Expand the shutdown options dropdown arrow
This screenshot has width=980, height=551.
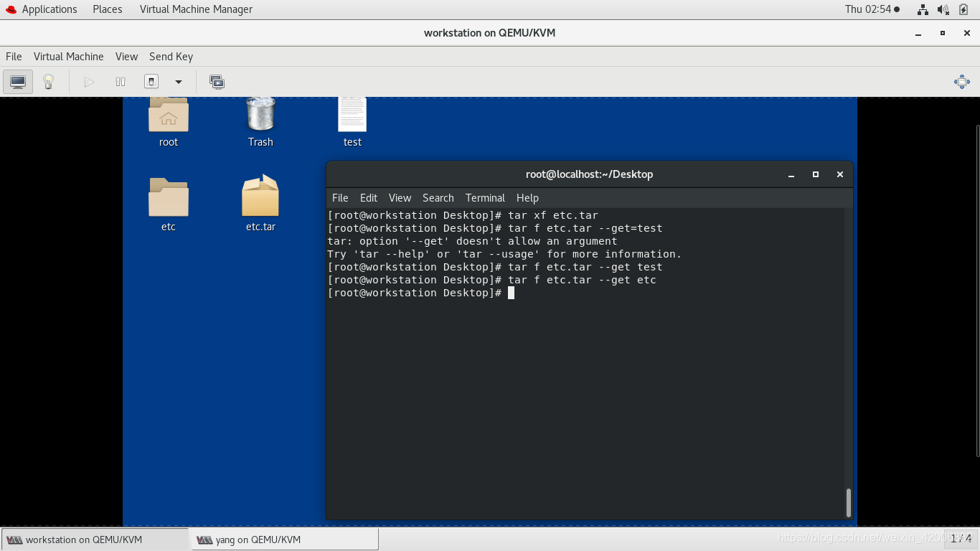pyautogui.click(x=179, y=82)
